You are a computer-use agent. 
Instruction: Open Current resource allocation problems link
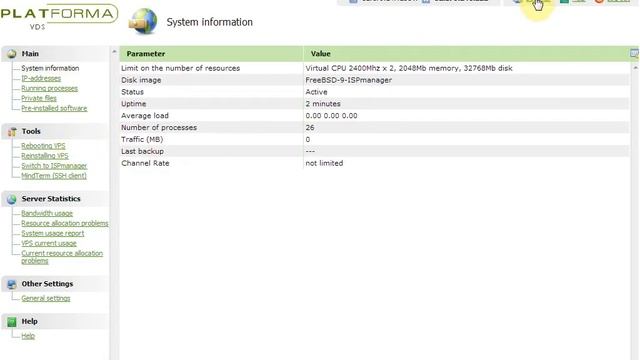coord(62,257)
